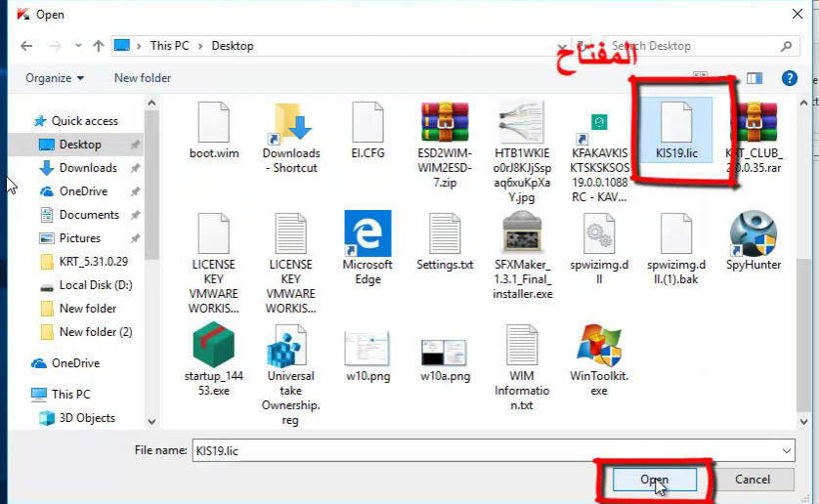This screenshot has height=504, width=819.
Task: Click Desktop in the address bar
Action: tap(233, 46)
